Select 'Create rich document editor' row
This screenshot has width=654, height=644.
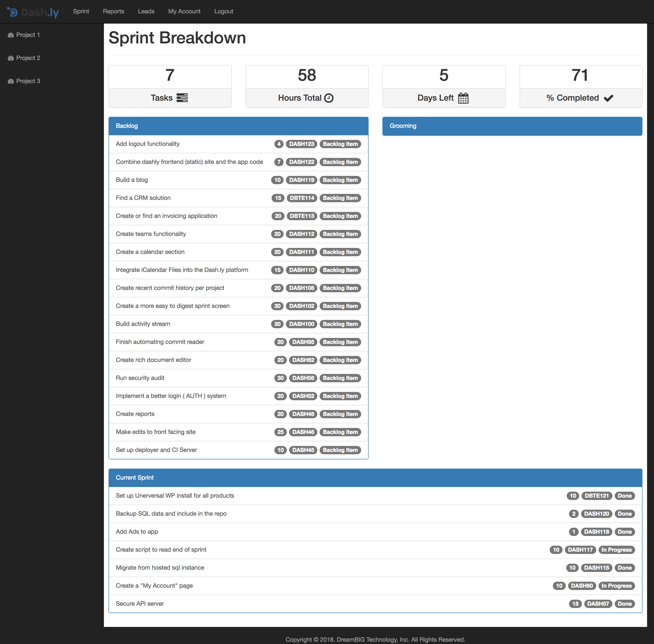239,360
